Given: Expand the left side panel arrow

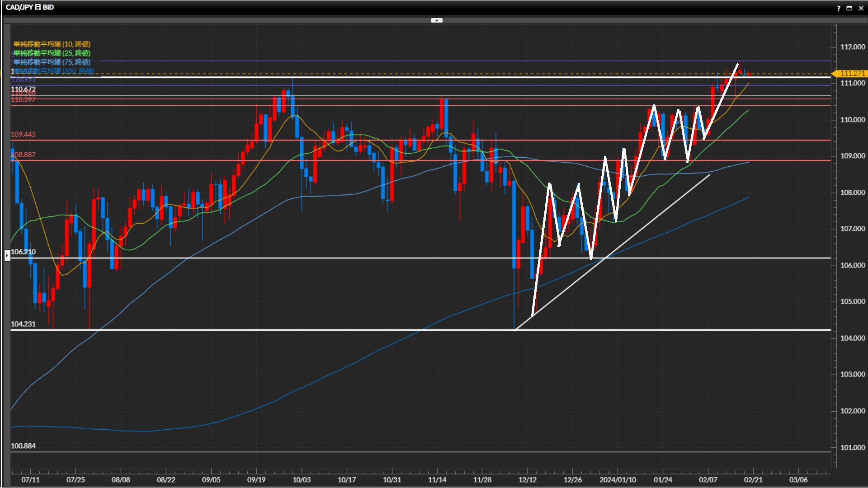Looking at the screenshot, I should point(7,256).
